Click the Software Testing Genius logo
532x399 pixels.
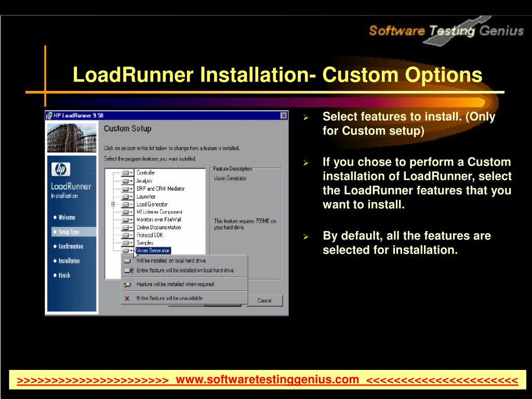pyautogui.click(x=446, y=31)
